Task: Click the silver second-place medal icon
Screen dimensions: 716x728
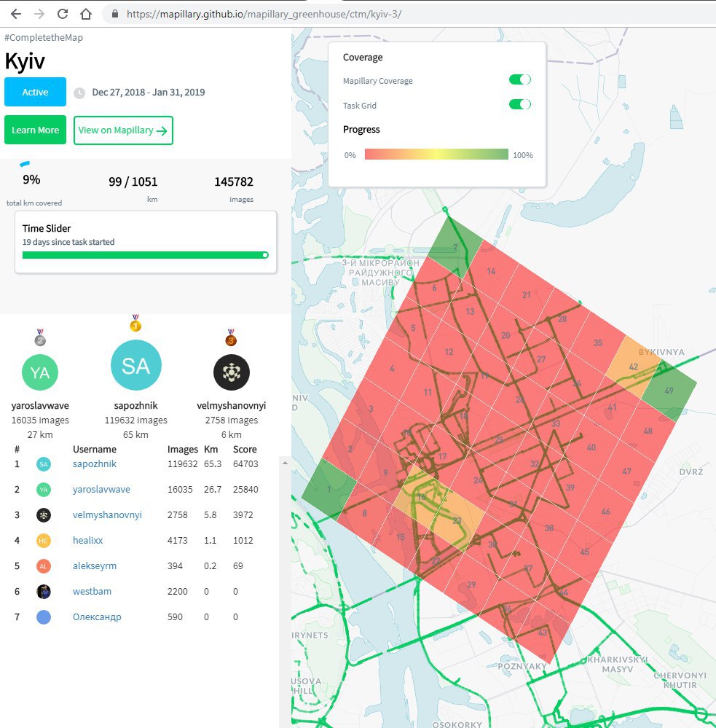Action: [x=40, y=337]
